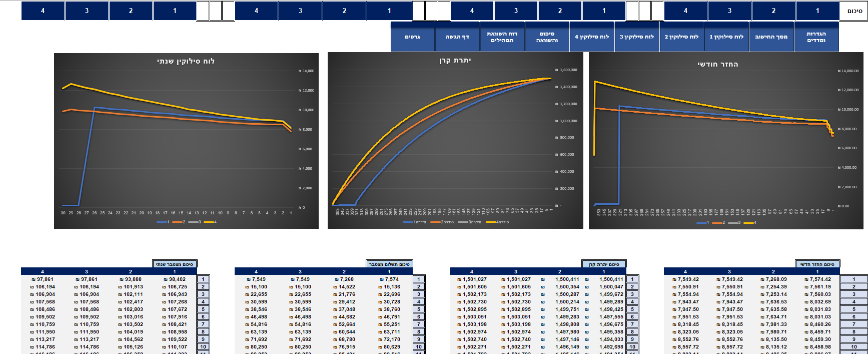Switch to לוח סילוקין 2 page

[681, 37]
